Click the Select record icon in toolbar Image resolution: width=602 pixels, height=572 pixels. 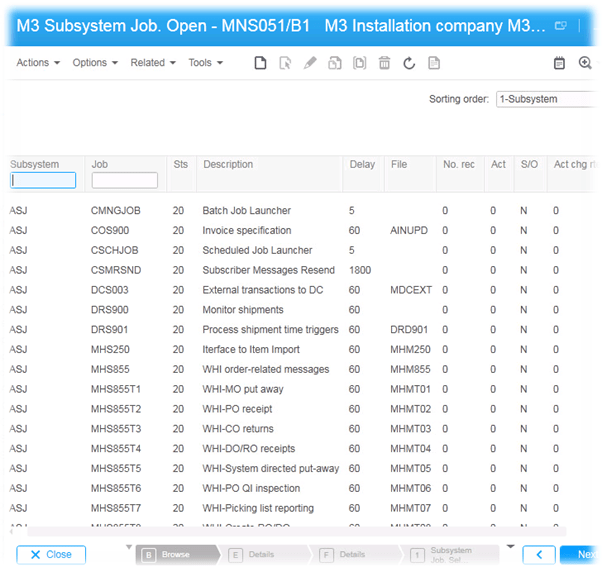tap(285, 63)
